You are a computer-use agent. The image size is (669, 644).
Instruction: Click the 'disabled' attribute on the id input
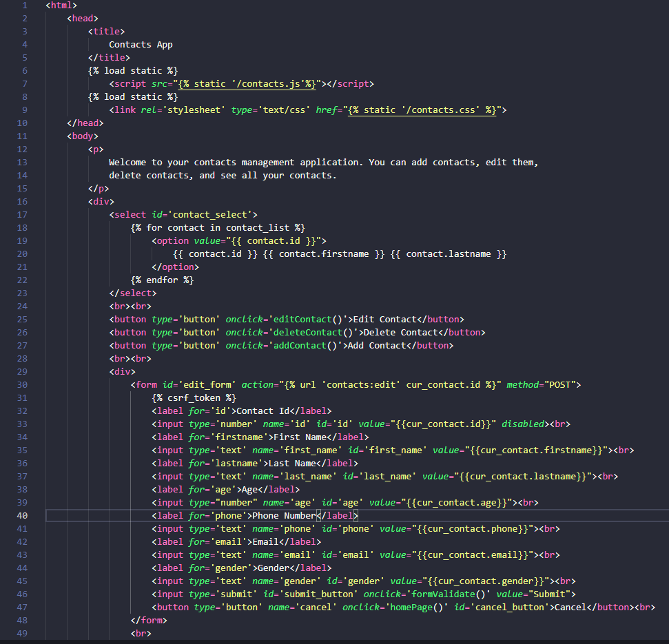pyautogui.click(x=522, y=424)
